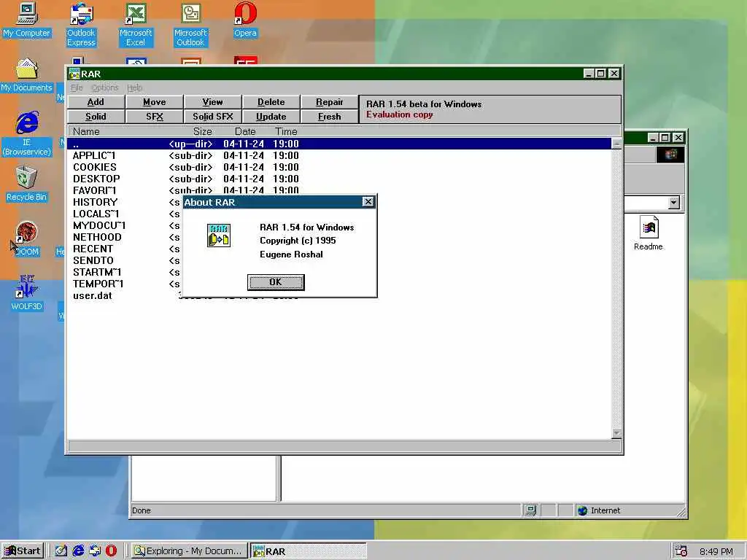
Task: Click the Fresh button in RAR
Action: pos(329,117)
